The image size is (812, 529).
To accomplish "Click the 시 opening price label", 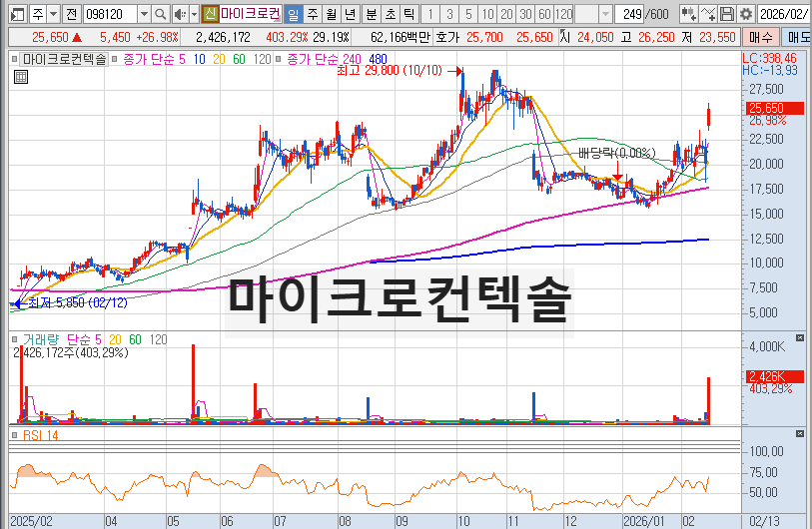I will click(x=565, y=37).
